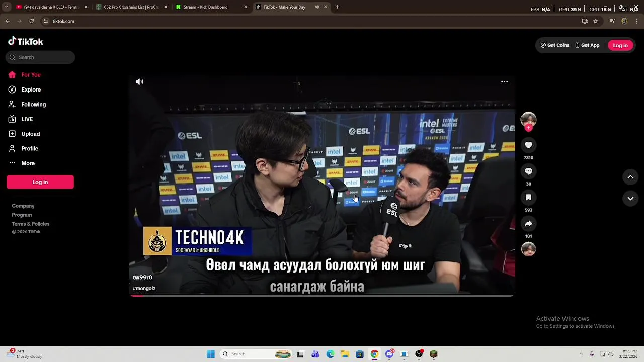Open File Explorer from the taskbar
The width and height of the screenshot is (644, 362).
pos(345,354)
